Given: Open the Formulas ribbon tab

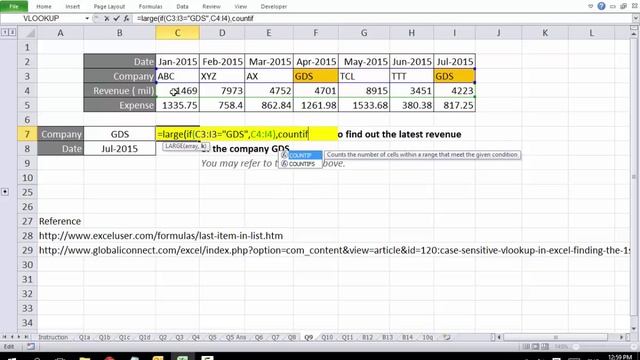Looking at the screenshot, I should pos(151,7).
